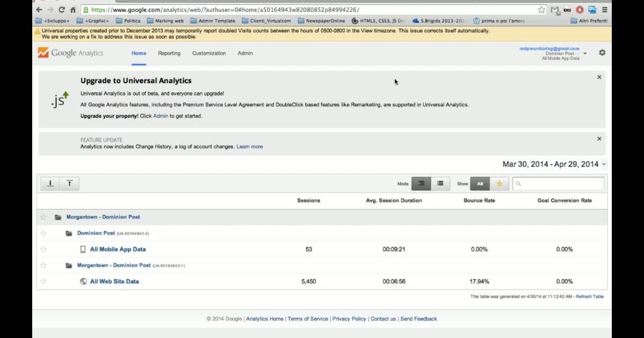Image resolution: width=644 pixels, height=338 pixels.
Task: Star the All Web Site Data view
Action: 43,281
